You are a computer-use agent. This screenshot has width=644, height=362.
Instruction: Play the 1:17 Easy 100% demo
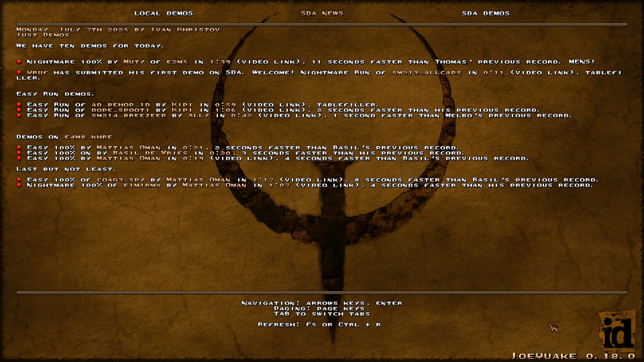(263, 180)
